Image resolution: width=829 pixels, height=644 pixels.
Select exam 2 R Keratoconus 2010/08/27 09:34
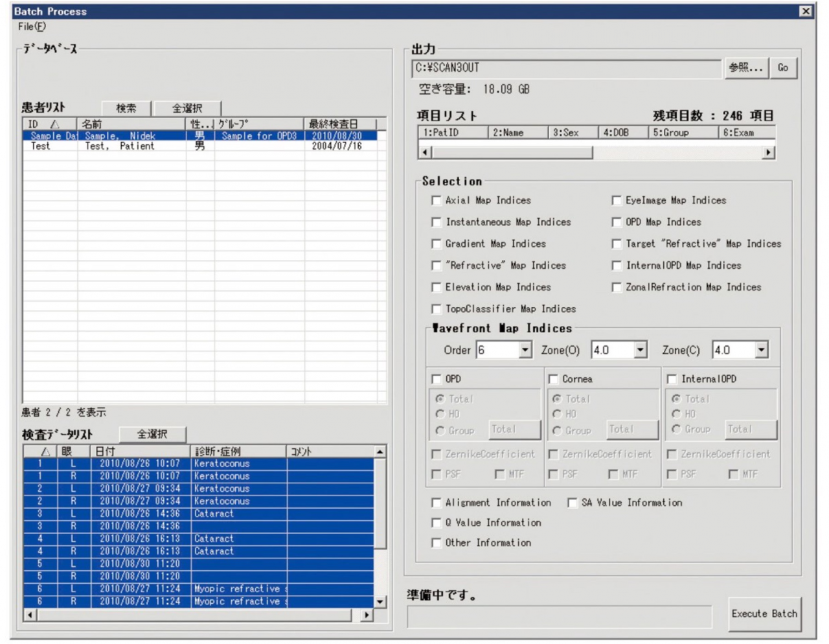198,501
